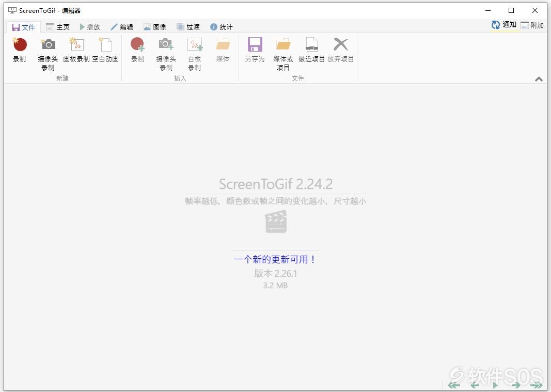Show 最近项目 recent projects
The width and height of the screenshot is (551, 392).
coord(311,50)
